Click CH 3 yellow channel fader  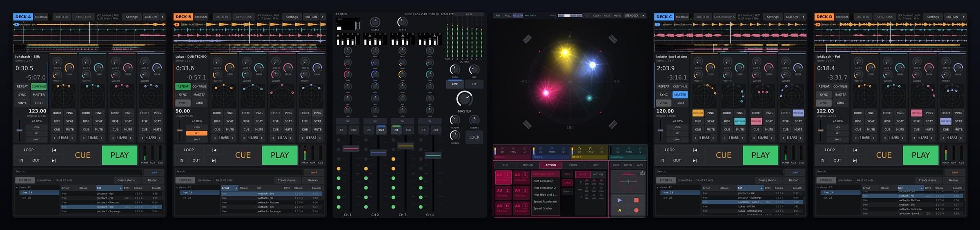point(405,146)
